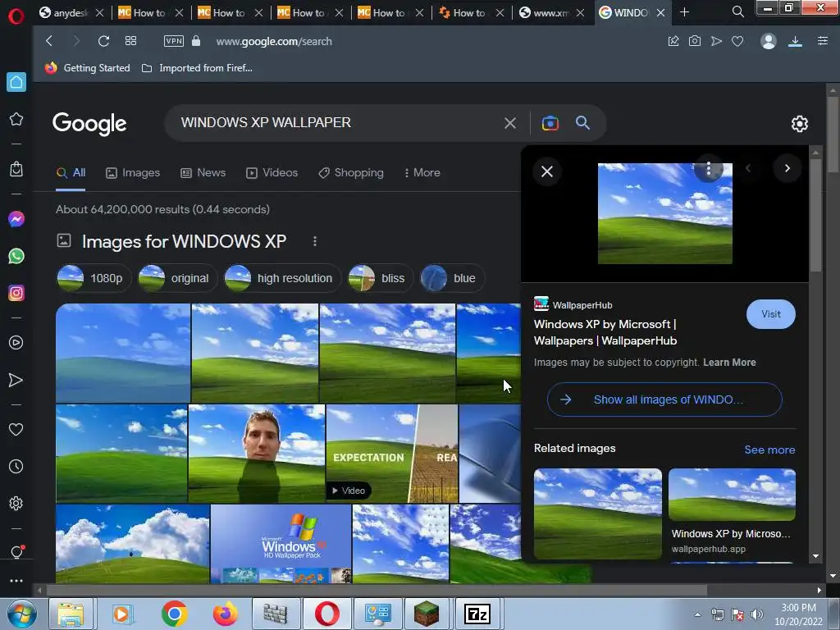Clear the Google search box text
Screen dimensions: 840x630
[x=510, y=123]
